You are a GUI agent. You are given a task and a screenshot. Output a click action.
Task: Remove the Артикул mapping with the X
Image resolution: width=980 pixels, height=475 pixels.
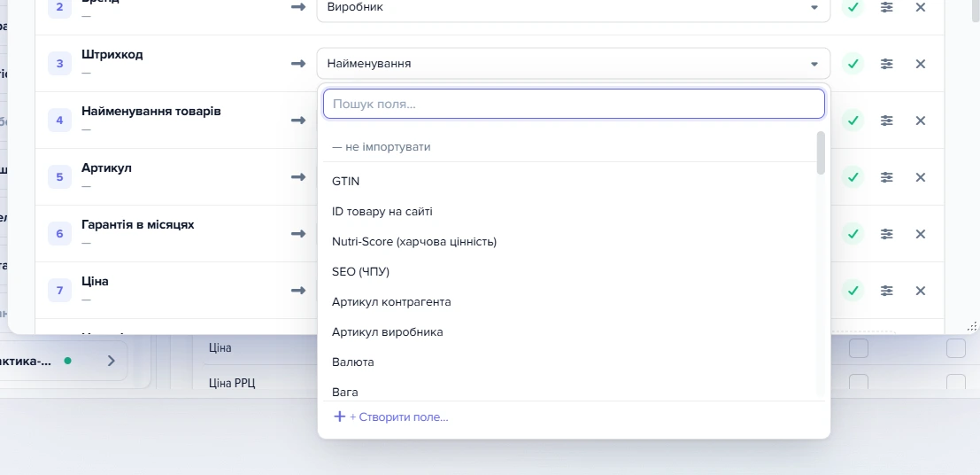coord(920,177)
